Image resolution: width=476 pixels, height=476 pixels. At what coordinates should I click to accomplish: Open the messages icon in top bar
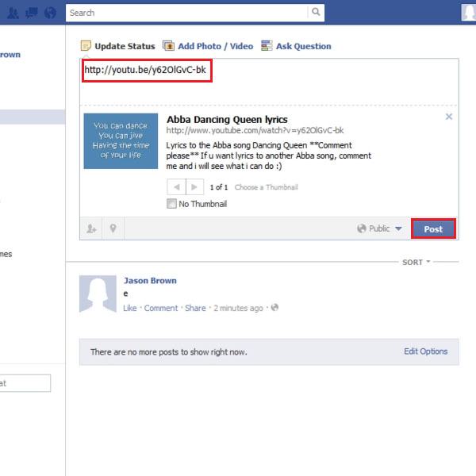(32, 13)
